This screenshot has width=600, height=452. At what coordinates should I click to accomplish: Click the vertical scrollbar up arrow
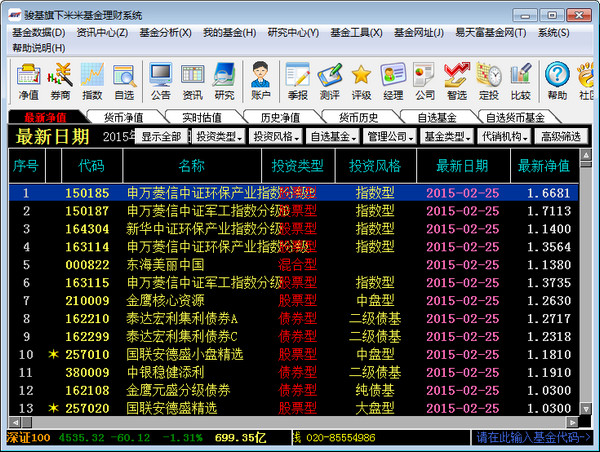[x=586, y=155]
